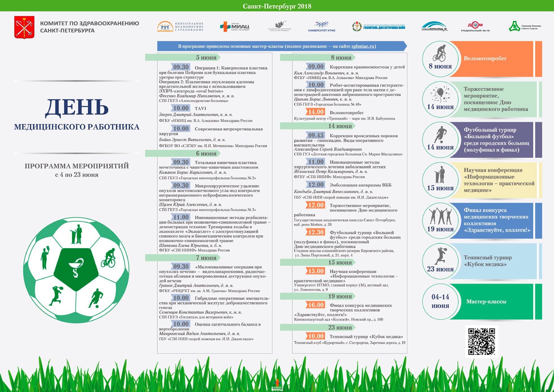Click the 5 июня date header
This screenshot has width=554, height=392.
click(x=206, y=58)
